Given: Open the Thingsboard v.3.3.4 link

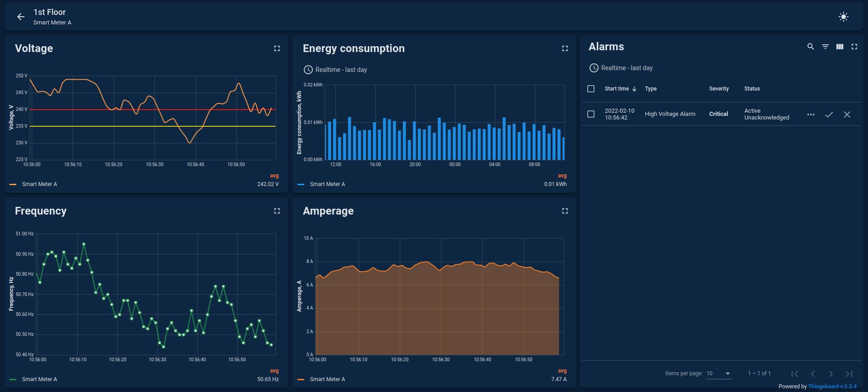Looking at the screenshot, I should [832, 387].
